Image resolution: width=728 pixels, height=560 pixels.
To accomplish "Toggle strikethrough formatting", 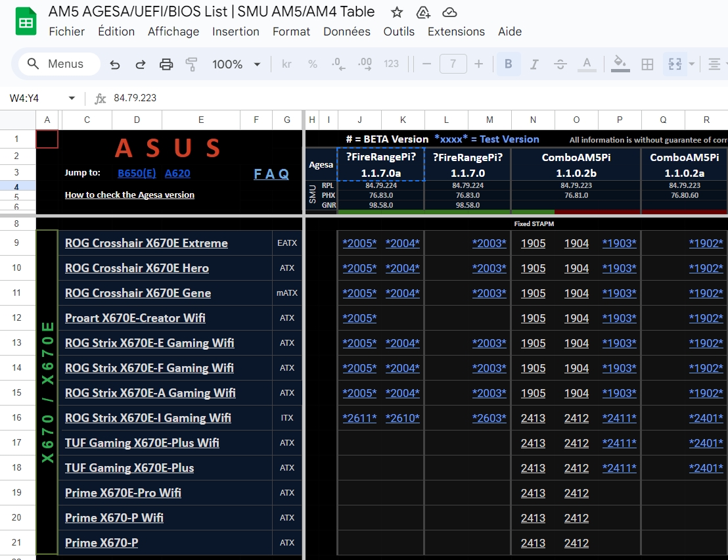I will click(560, 64).
